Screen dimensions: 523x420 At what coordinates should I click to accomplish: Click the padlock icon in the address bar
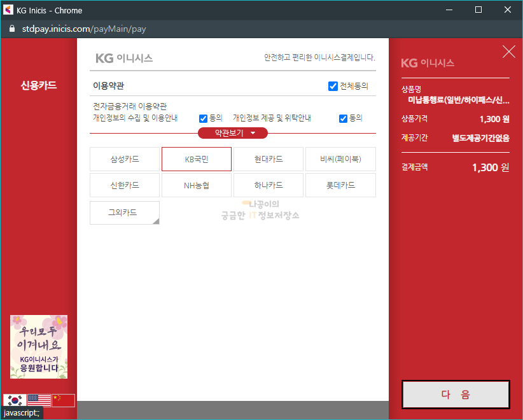click(12, 29)
